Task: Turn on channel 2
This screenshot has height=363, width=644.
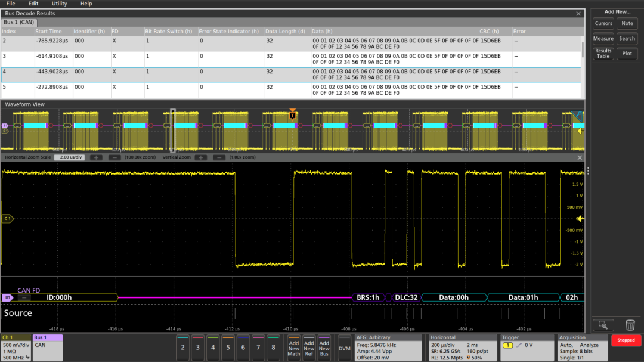Action: (183, 348)
